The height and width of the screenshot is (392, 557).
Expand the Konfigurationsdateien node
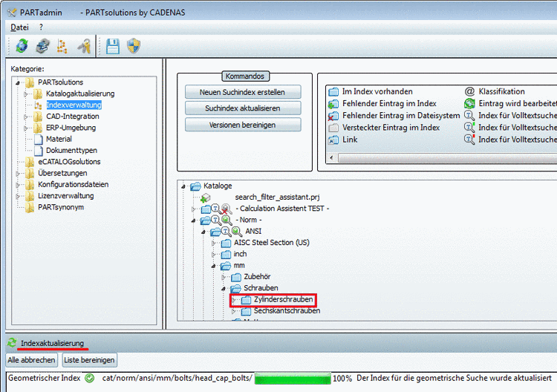17,185
